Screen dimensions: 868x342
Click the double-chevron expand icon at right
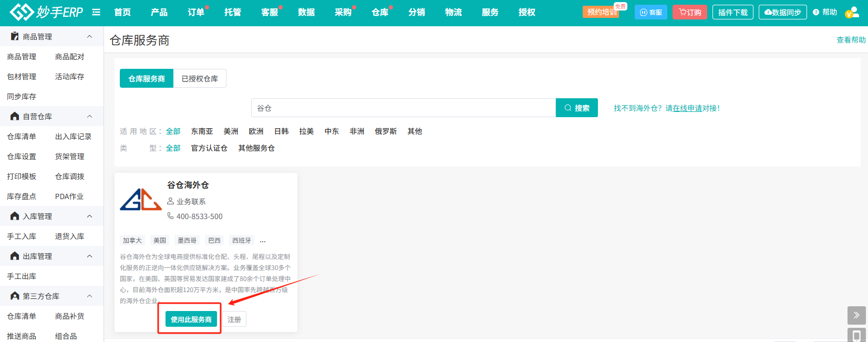[856, 315]
